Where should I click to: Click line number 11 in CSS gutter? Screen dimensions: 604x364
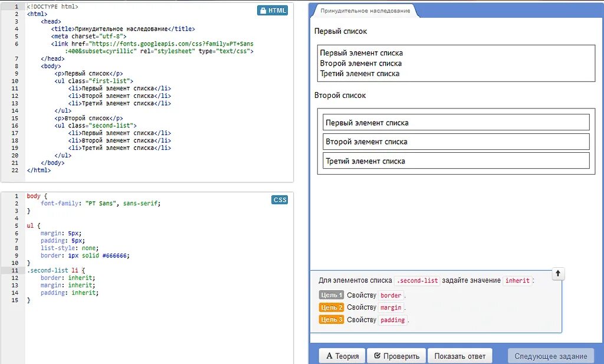tap(15, 270)
